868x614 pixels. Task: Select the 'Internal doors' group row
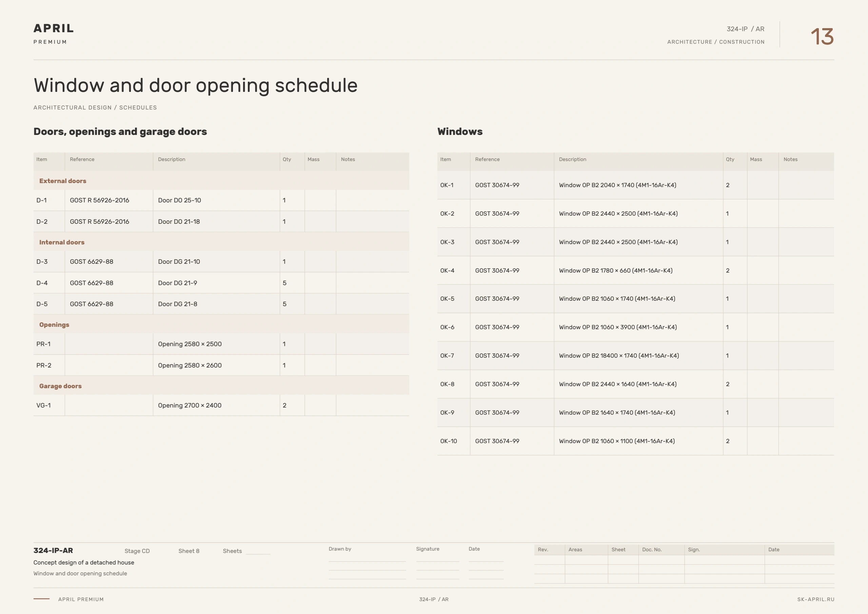[221, 242]
